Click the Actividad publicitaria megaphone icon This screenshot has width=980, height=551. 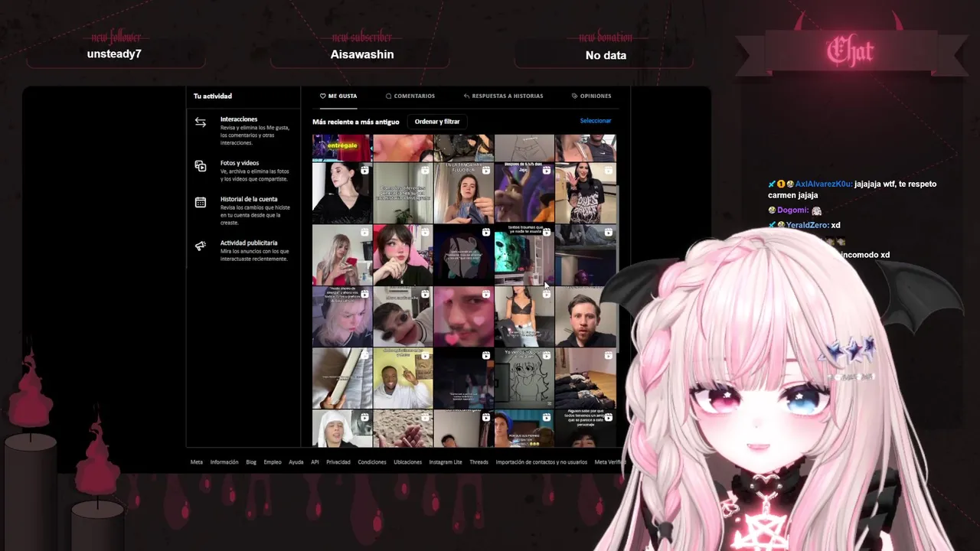tap(200, 246)
